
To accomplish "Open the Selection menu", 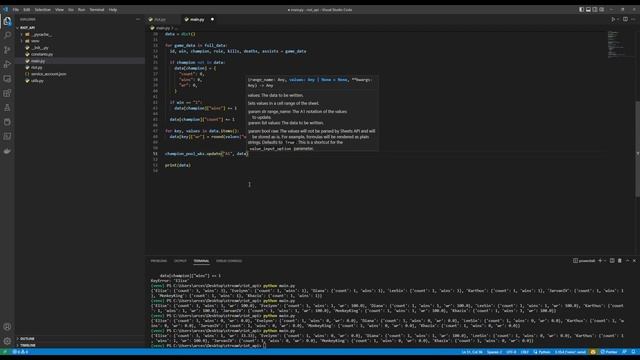I will click(x=42, y=9).
